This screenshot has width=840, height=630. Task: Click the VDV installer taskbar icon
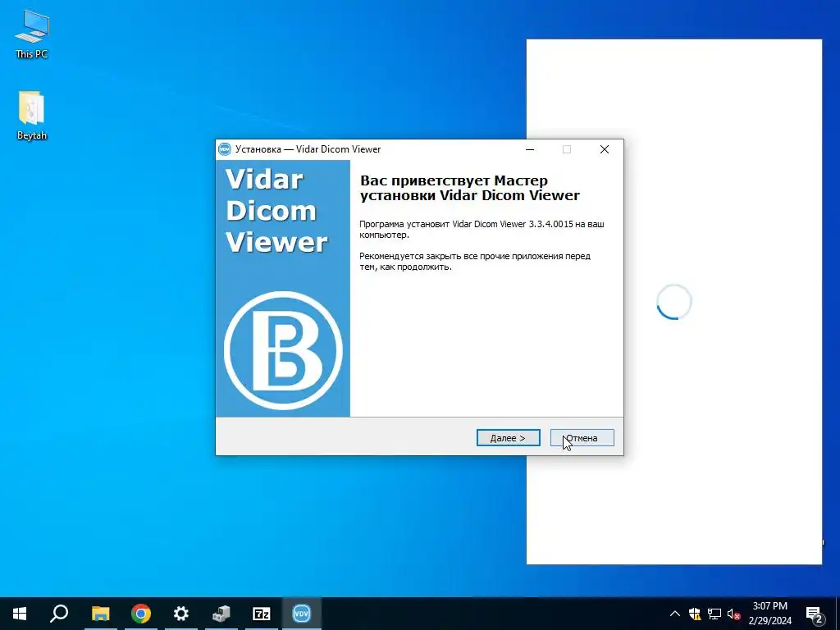pos(302,614)
